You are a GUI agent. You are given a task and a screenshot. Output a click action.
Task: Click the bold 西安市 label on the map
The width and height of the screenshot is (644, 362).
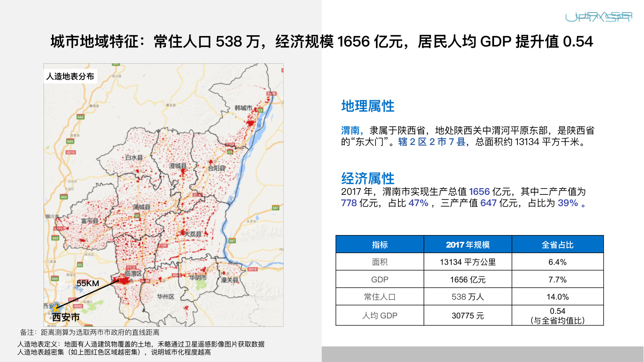(x=66, y=318)
